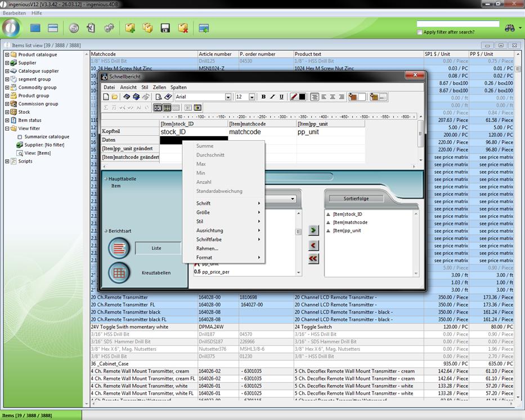
Task: Click the black text color swatch
Action: coord(302,97)
